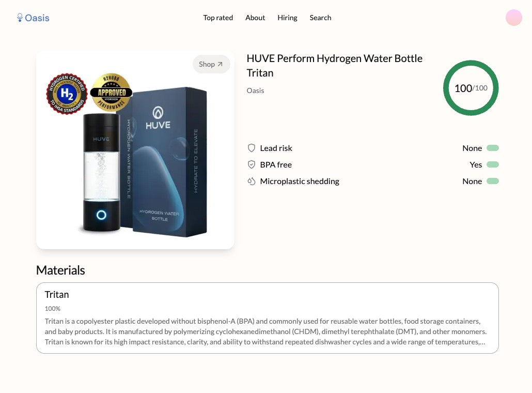Image resolution: width=532 pixels, height=393 pixels.
Task: Click the checkmark shield icon next to BPA free
Action: click(x=252, y=164)
